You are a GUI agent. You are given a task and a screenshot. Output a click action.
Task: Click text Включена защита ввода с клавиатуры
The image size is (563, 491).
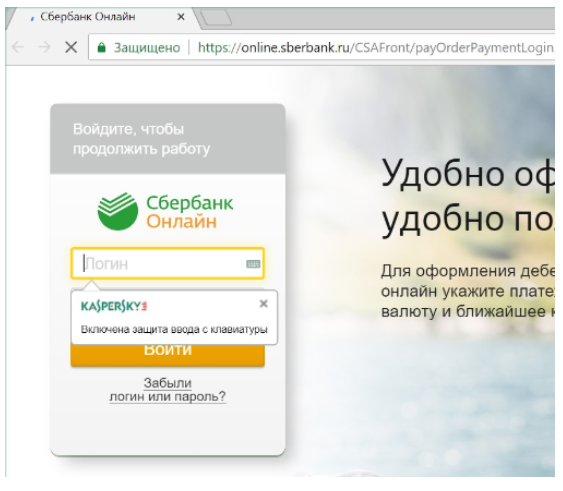(x=174, y=329)
